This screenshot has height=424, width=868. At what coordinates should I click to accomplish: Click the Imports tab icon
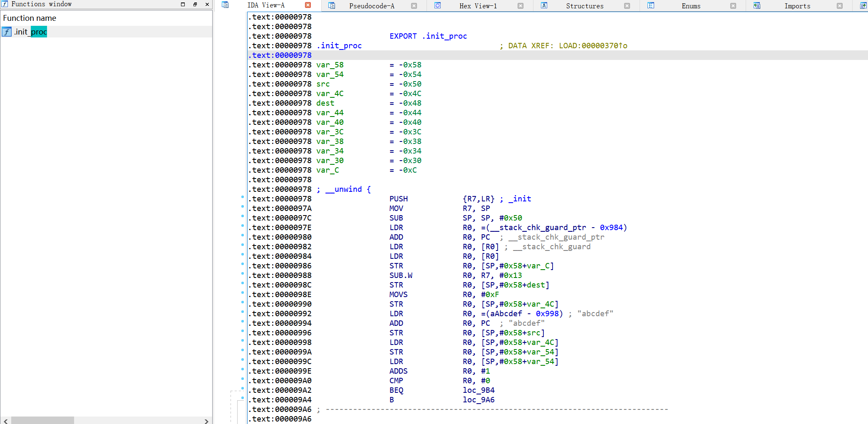[x=757, y=5]
